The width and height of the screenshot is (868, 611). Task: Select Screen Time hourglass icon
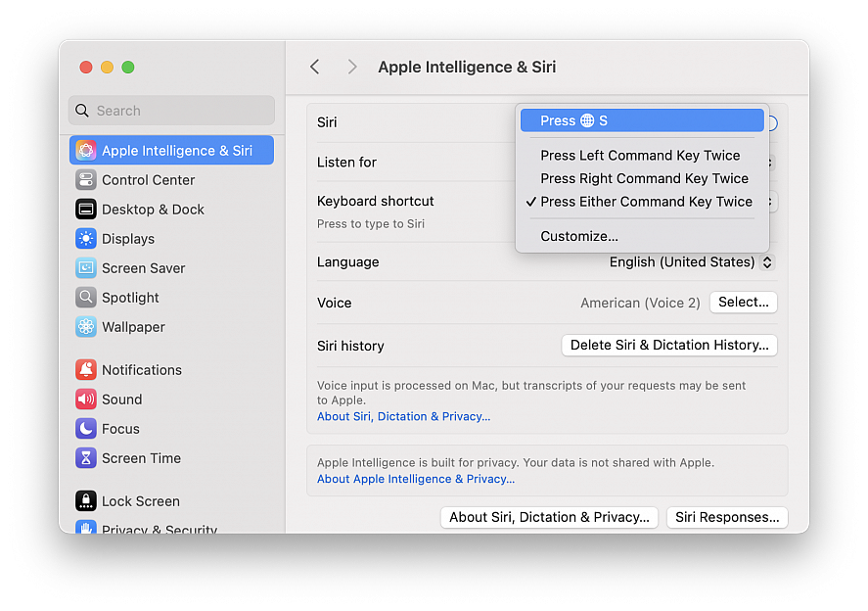tap(86, 458)
